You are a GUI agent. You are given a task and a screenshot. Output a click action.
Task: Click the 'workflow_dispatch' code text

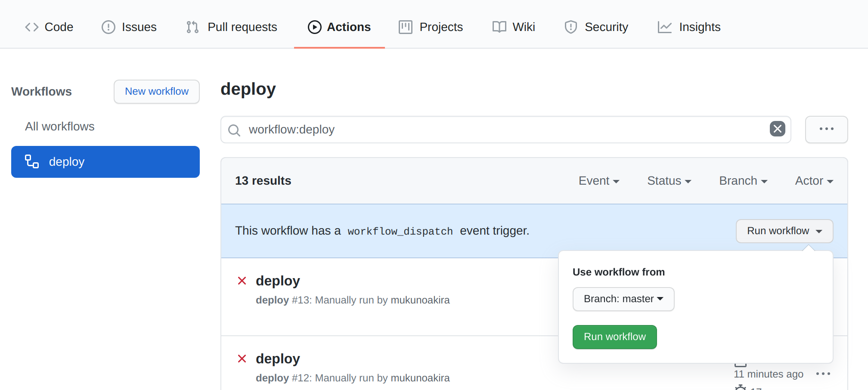point(400,232)
